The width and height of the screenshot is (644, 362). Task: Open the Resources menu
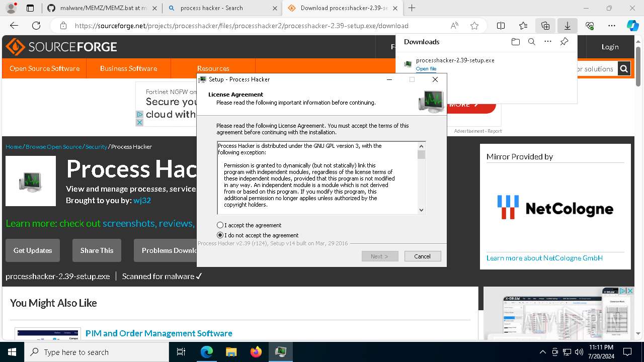click(213, 68)
